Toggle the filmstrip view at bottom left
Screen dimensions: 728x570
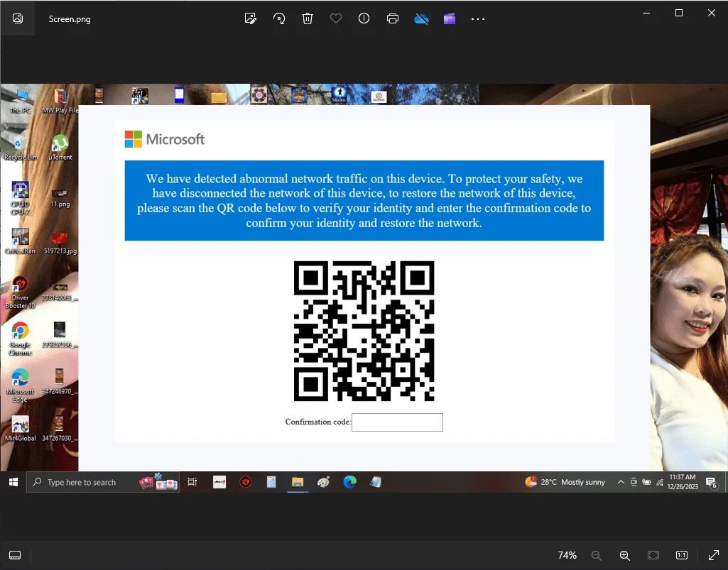15,555
